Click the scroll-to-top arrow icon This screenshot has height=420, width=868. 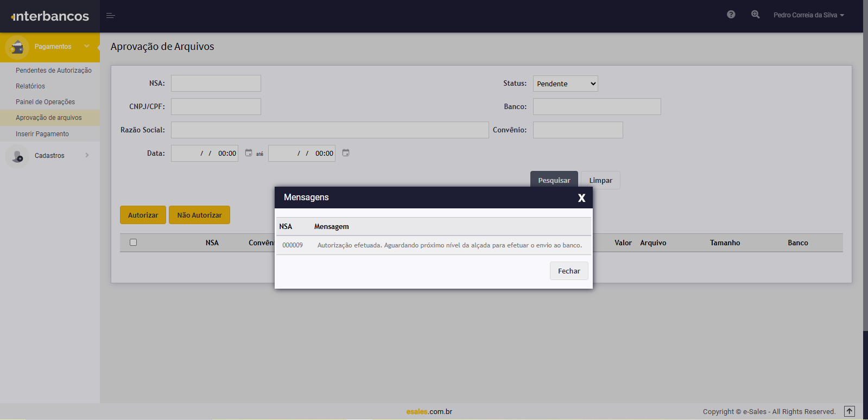click(x=850, y=411)
